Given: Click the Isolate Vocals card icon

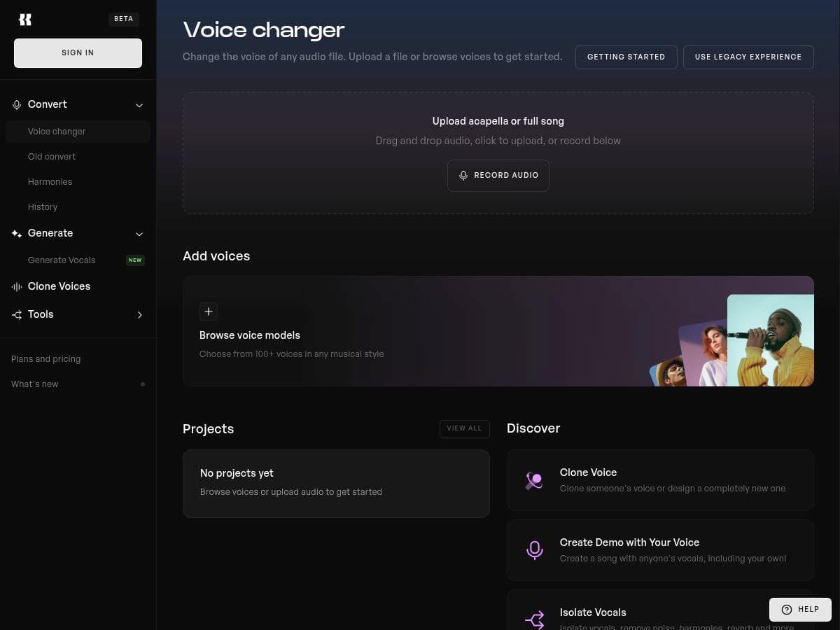Looking at the screenshot, I should [534, 619].
